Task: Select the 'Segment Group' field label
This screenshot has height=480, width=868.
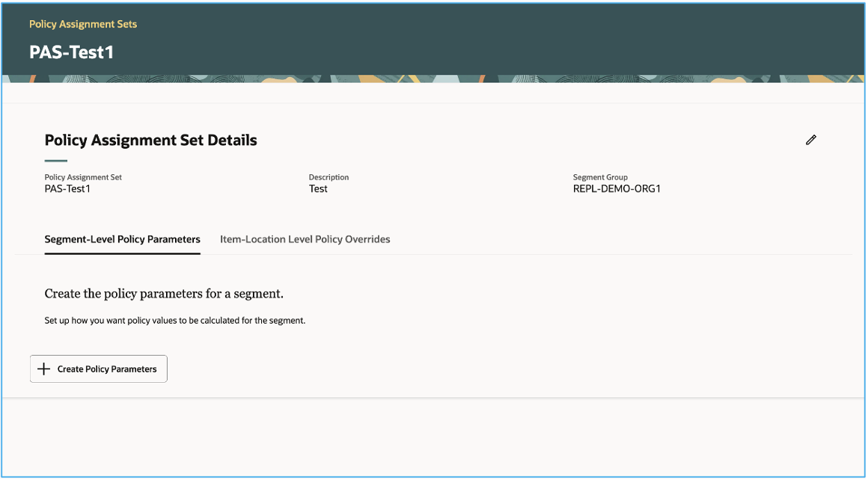Action: (x=600, y=177)
